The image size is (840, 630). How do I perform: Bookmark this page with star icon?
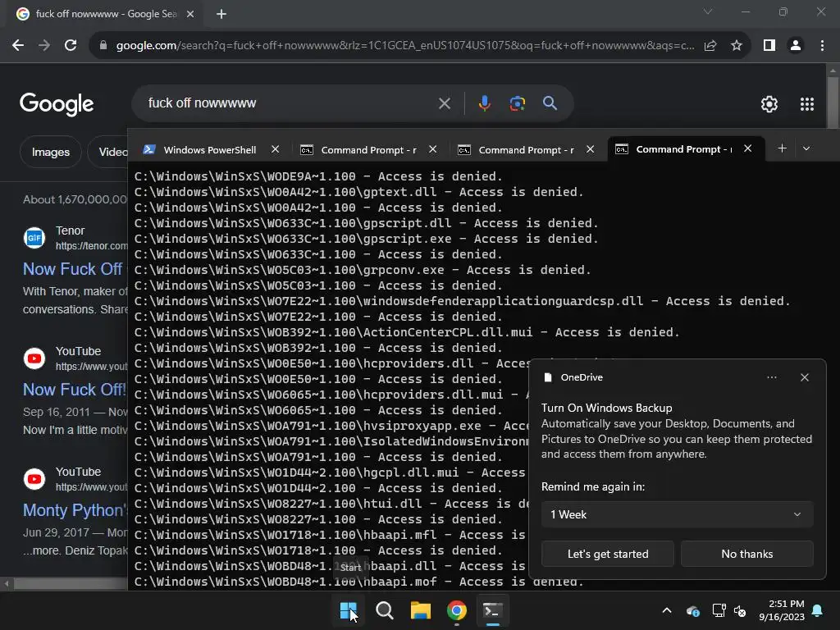(737, 46)
